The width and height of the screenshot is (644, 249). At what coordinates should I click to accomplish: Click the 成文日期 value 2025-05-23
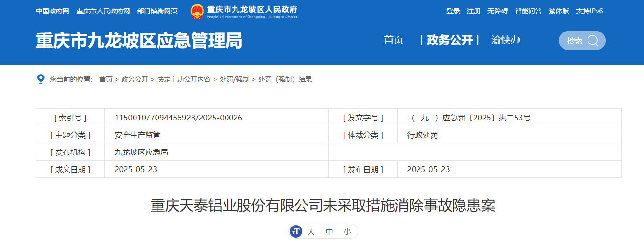[136, 169]
